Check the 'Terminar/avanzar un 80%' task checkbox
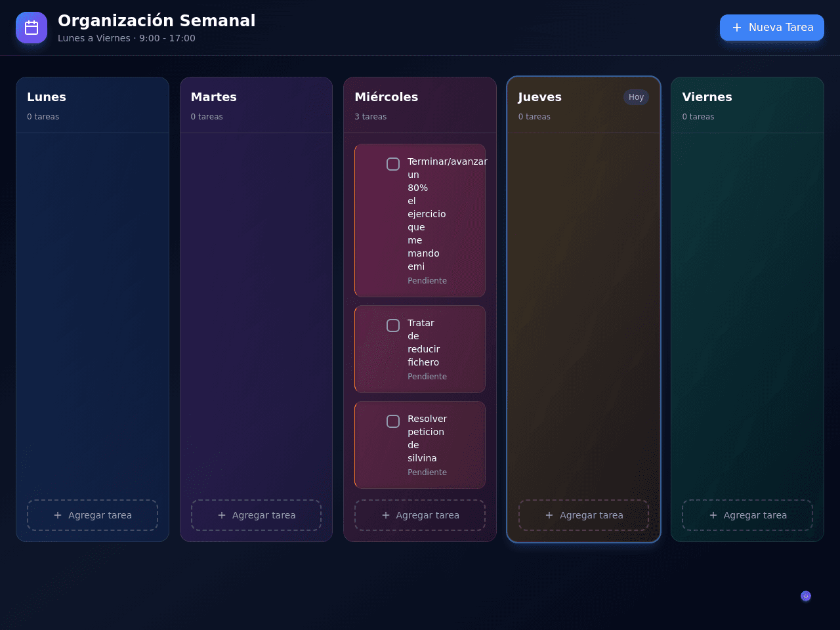The image size is (840, 630). (393, 164)
